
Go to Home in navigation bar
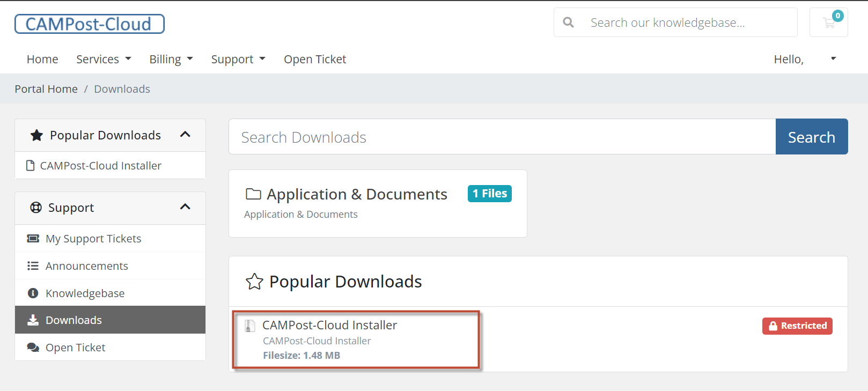[x=42, y=59]
